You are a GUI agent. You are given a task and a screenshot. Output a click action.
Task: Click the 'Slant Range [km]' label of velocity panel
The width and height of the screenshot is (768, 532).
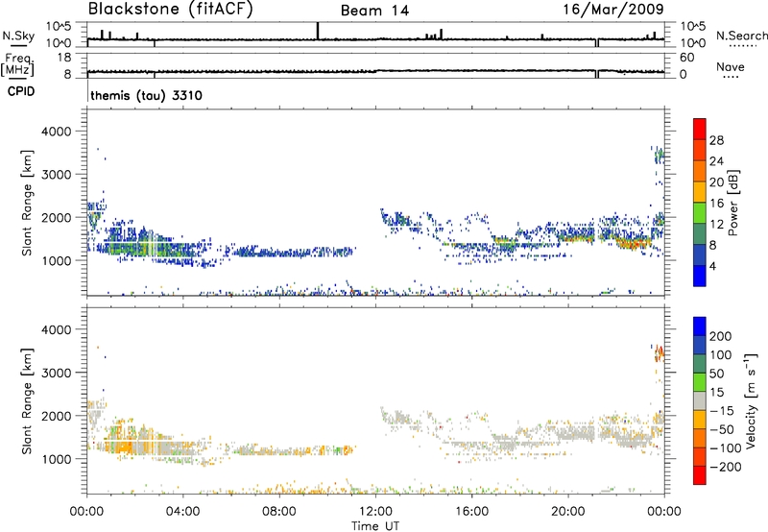(27, 400)
